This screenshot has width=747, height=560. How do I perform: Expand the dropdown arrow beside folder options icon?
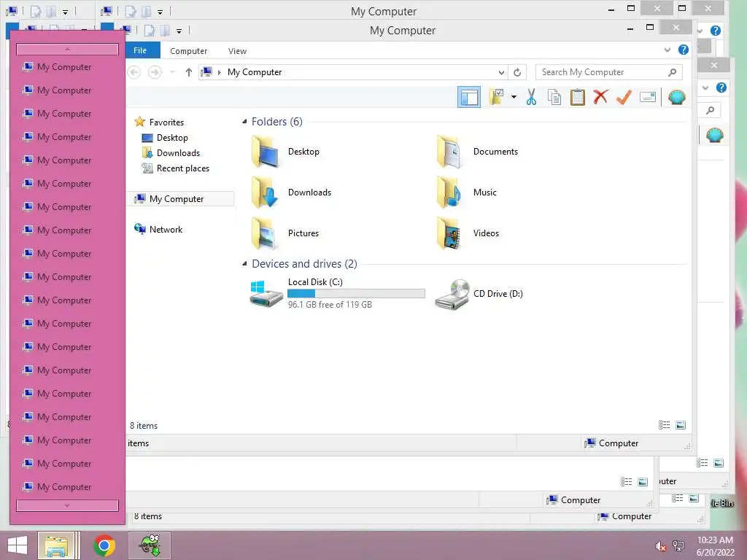coord(514,97)
